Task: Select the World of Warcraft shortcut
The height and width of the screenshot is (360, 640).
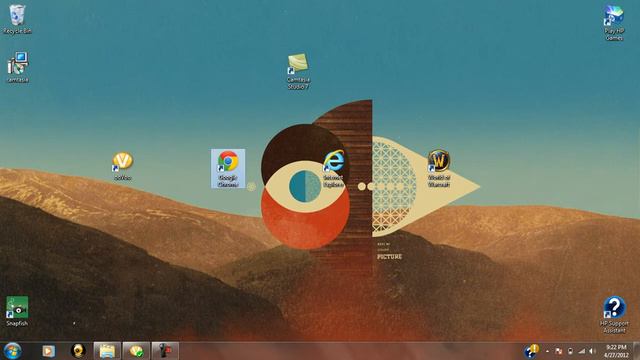Action: coord(439,169)
